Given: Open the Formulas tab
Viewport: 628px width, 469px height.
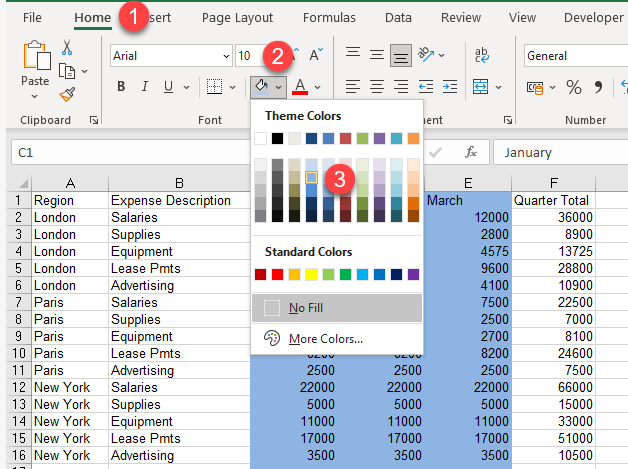Looking at the screenshot, I should click(328, 17).
